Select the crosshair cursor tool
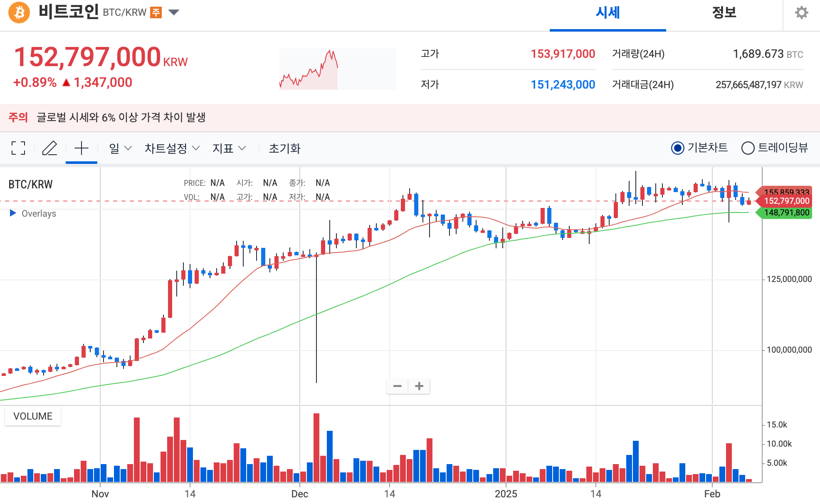The width and height of the screenshot is (820, 504). (x=82, y=148)
